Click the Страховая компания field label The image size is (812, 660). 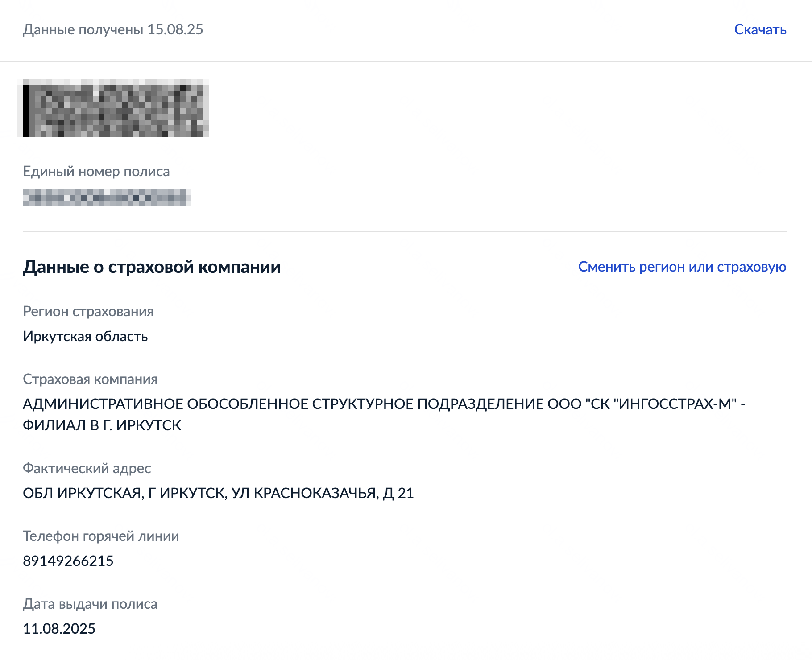coord(91,379)
